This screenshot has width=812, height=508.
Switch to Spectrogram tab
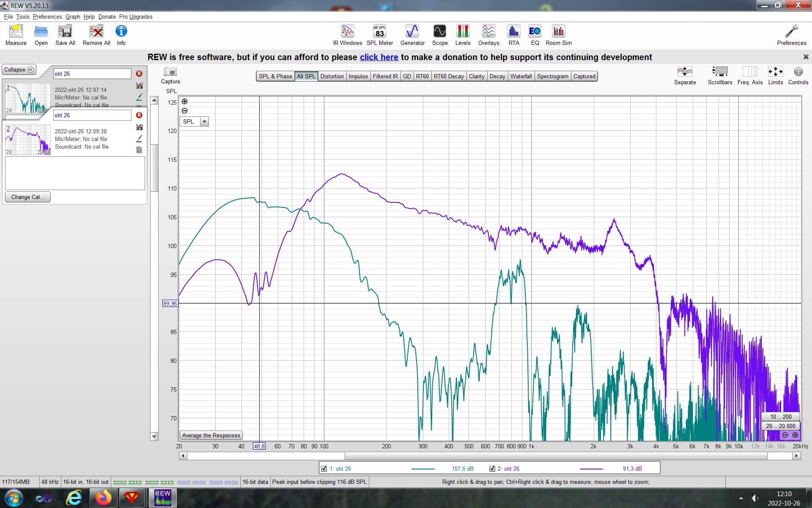click(553, 76)
